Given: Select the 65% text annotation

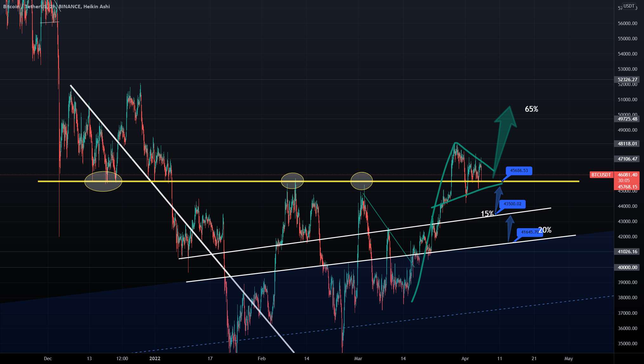Looking at the screenshot, I should [x=531, y=109].
